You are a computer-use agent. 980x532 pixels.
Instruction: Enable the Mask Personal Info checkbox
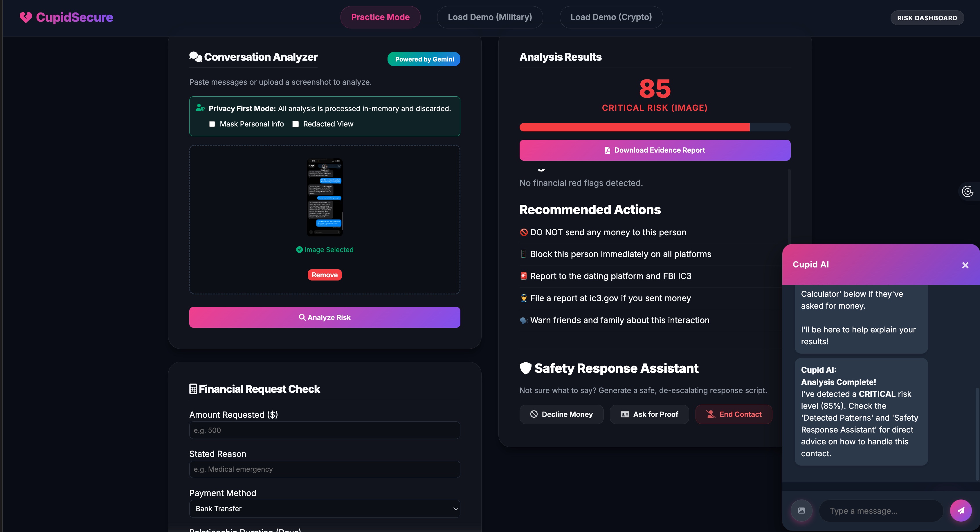pyautogui.click(x=212, y=124)
